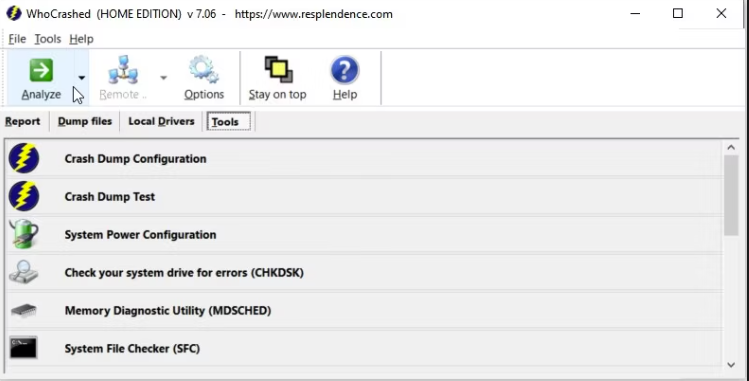
Task: Click the scrollbar down arrow
Action: click(x=731, y=365)
